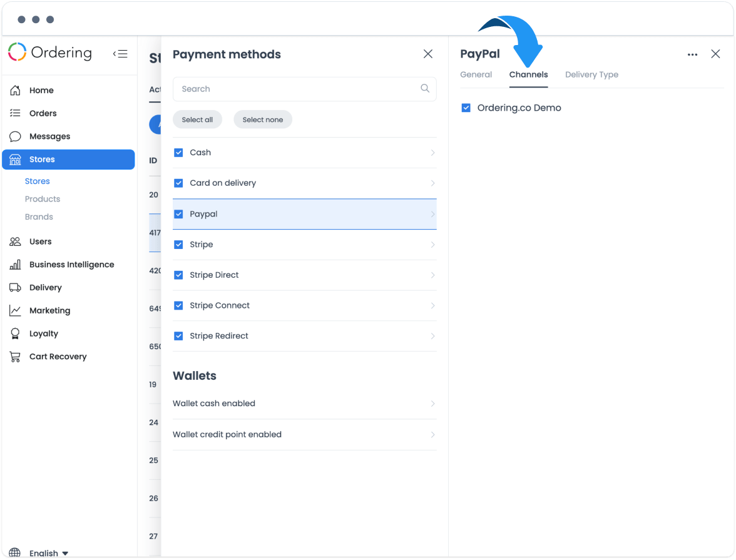Viewport: 736px width, 560px height.
Task: Toggle the Paypal checkbox
Action: (x=178, y=214)
